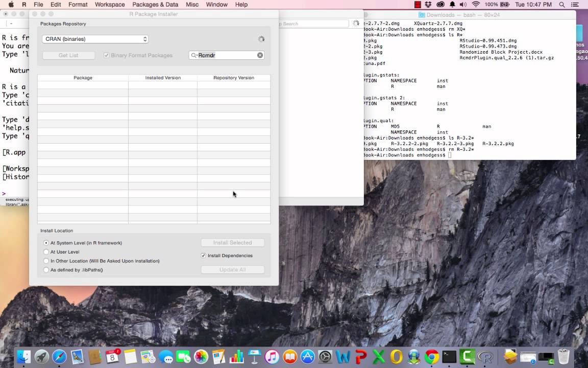The image size is (588, 368).
Task: Open the Help menu
Action: (x=241, y=5)
